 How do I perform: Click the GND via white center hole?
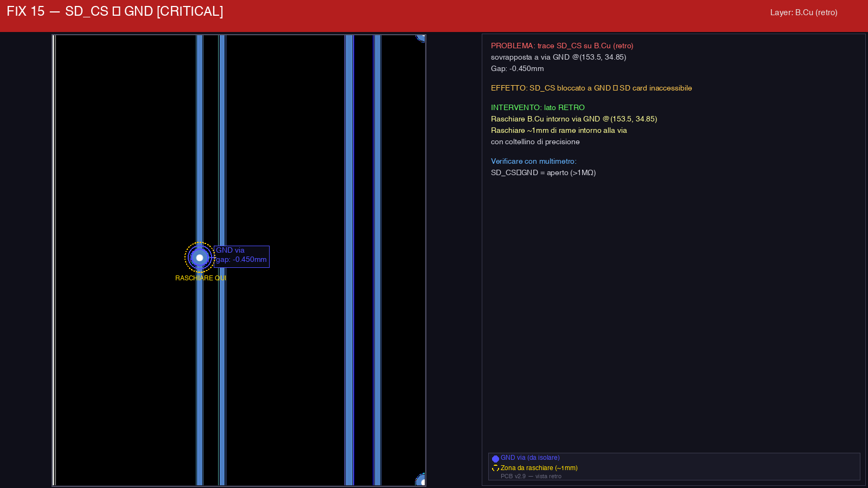click(x=200, y=258)
